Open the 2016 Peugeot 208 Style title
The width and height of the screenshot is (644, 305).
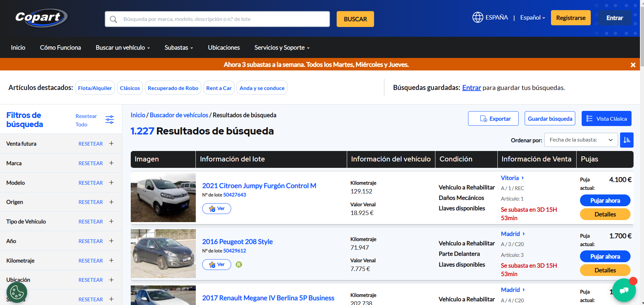pyautogui.click(x=237, y=242)
